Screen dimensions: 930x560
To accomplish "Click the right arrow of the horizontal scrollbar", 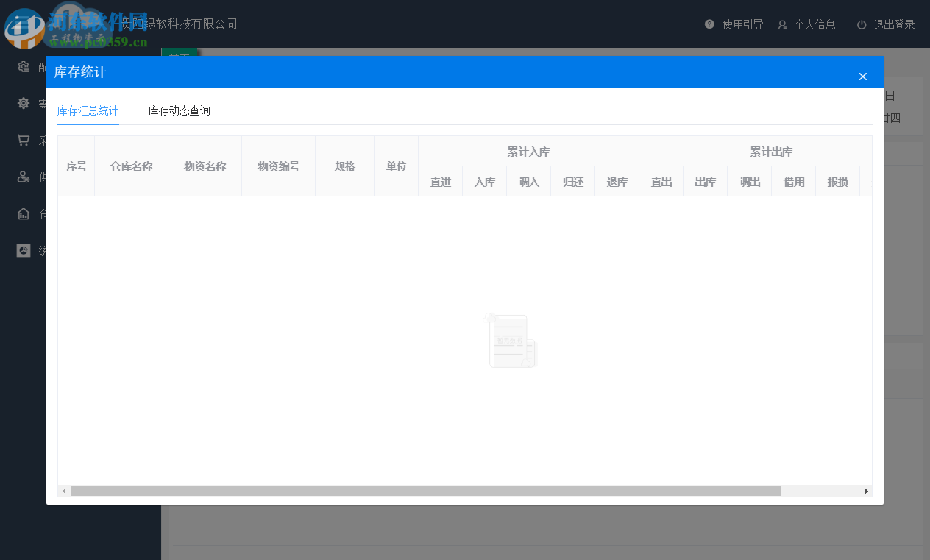I will [x=867, y=490].
